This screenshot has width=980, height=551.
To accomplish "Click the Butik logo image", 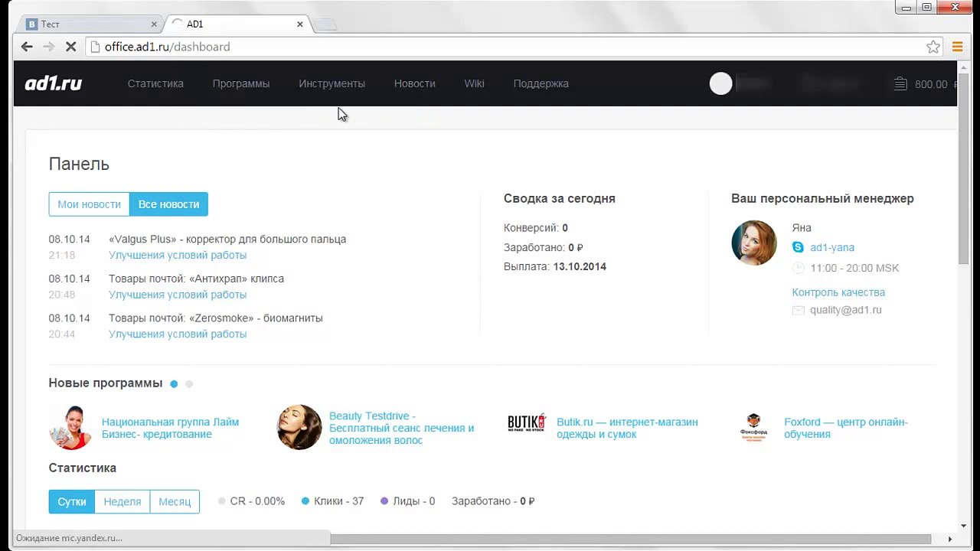I will [x=527, y=423].
